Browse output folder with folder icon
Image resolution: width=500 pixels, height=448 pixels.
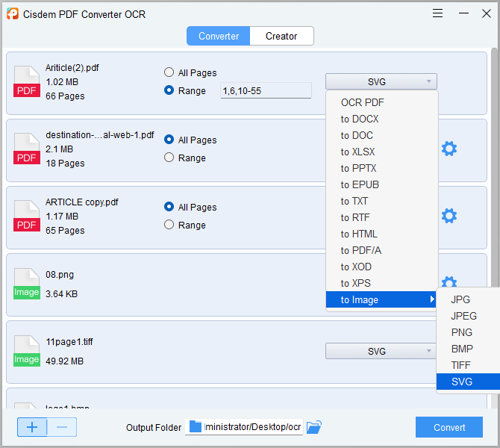click(x=314, y=427)
